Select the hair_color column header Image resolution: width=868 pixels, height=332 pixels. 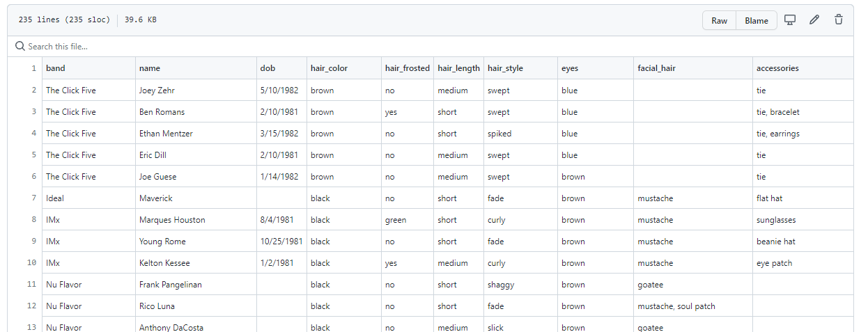(x=344, y=68)
